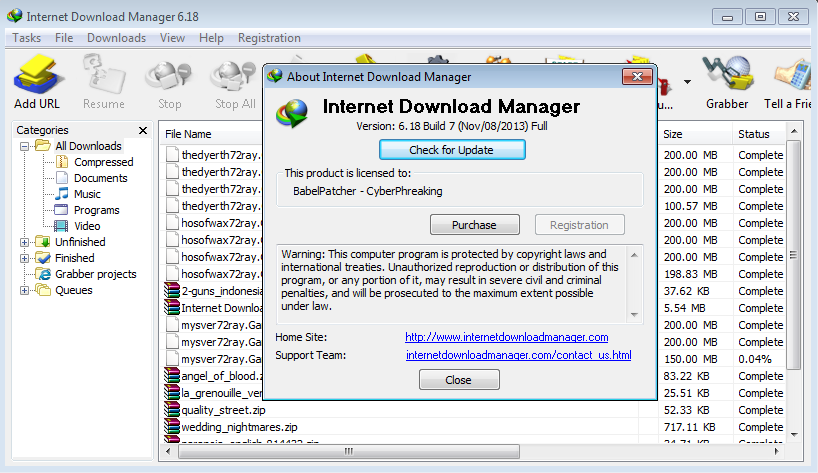Open the Grabber tool
The width and height of the screenshot is (818, 473).
[727, 76]
